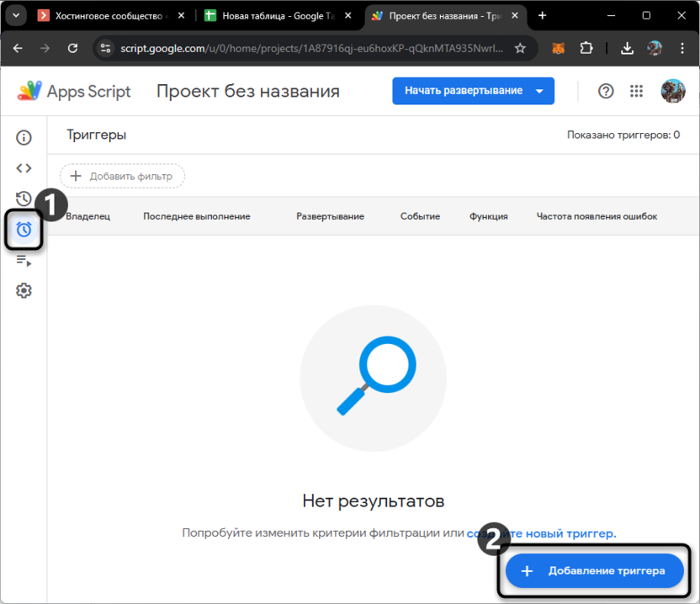Click the Владелец column header
Image resolution: width=700 pixels, height=604 pixels.
point(88,216)
